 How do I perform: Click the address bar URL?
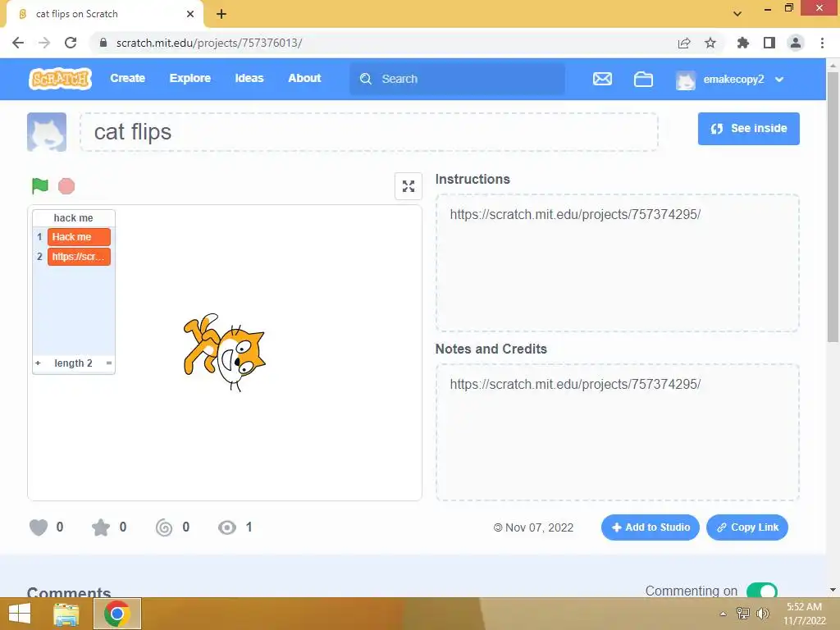pyautogui.click(x=209, y=43)
